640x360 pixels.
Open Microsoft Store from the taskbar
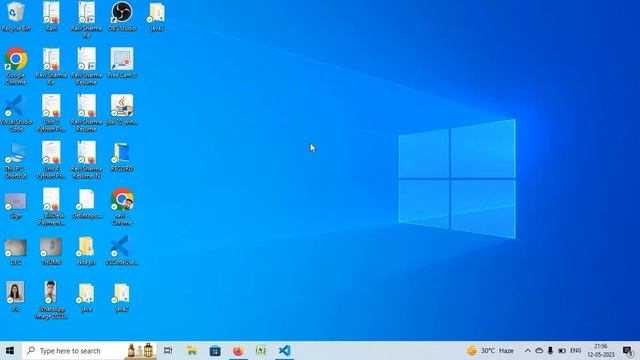tap(215, 351)
